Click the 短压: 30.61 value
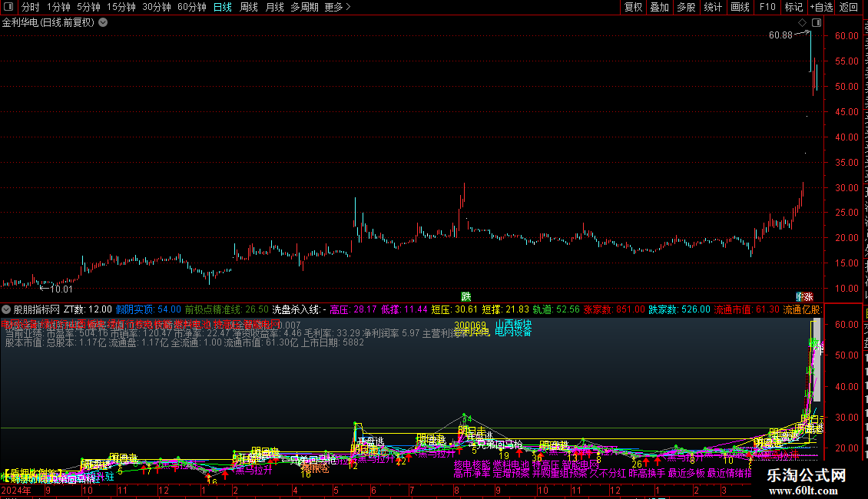 (x=455, y=309)
